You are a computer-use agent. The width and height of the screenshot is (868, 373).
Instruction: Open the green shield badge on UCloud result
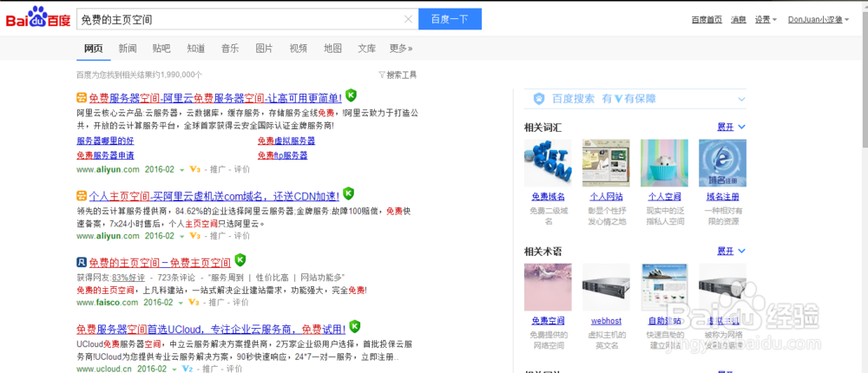(x=355, y=326)
